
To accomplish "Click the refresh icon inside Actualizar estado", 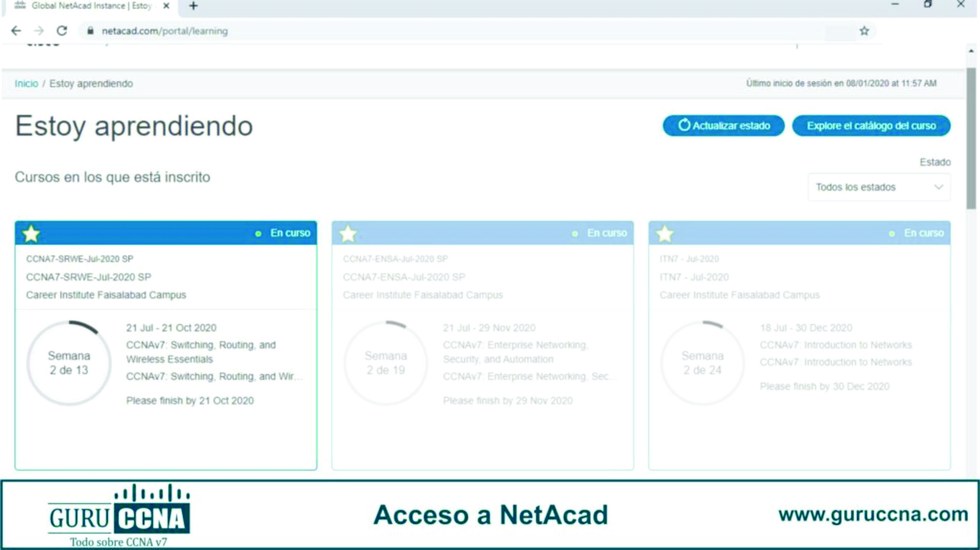I will 684,125.
